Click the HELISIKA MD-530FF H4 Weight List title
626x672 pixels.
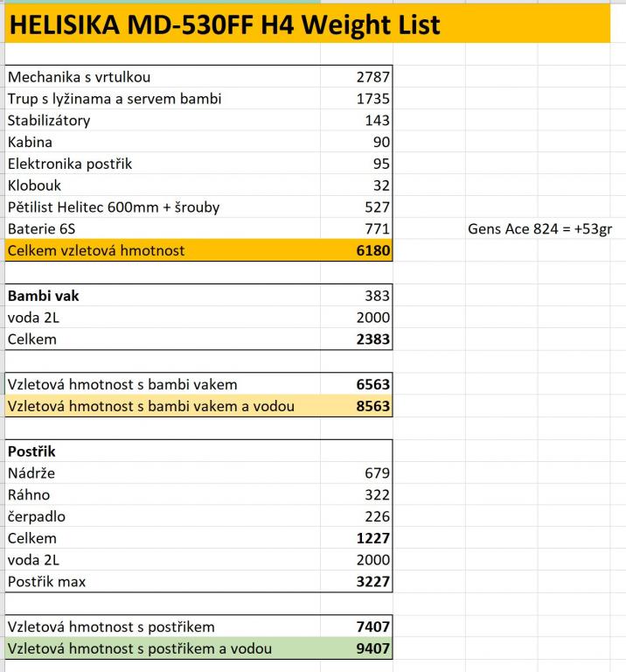tap(223, 25)
